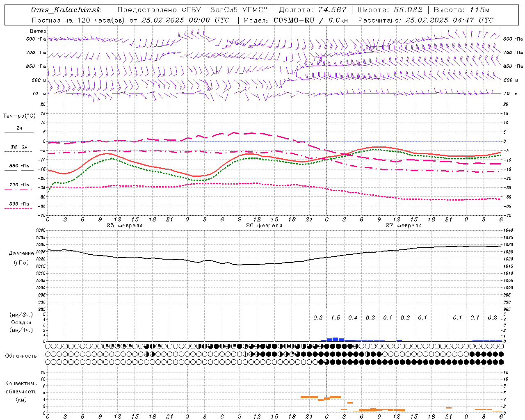This screenshot has width=525, height=420.
Task: Click the date label 25 февраля
Action: (x=125, y=226)
